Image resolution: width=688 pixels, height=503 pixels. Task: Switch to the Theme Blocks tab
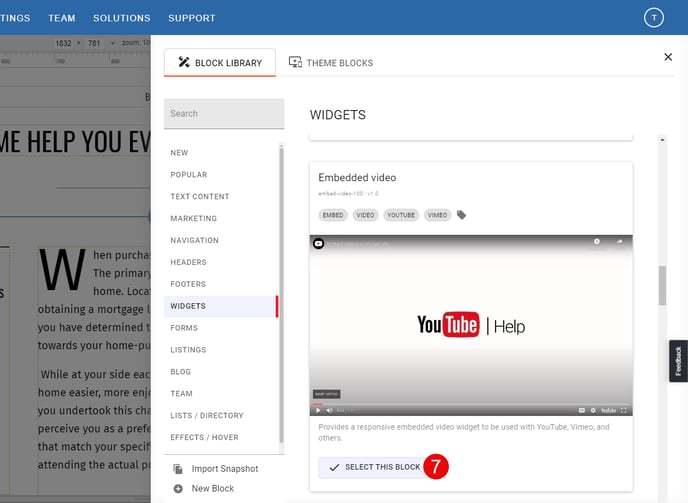(x=331, y=63)
